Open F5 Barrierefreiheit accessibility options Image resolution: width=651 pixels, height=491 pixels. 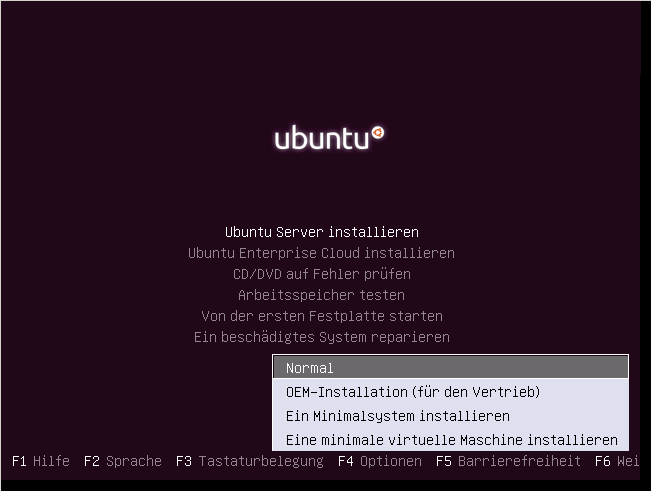(508, 461)
